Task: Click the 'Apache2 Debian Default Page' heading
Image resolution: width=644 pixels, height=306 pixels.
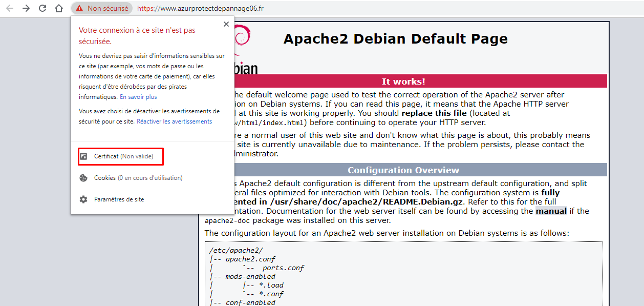Action: coord(395,39)
